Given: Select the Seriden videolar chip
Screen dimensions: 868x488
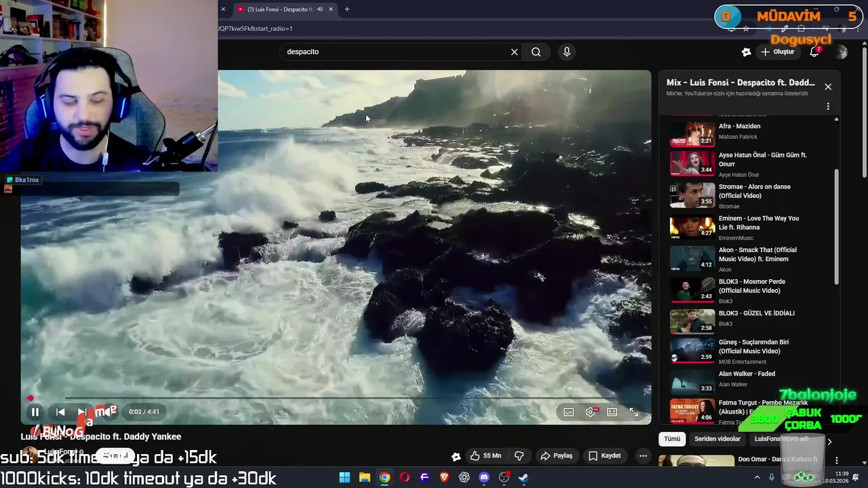Looking at the screenshot, I should tap(717, 439).
